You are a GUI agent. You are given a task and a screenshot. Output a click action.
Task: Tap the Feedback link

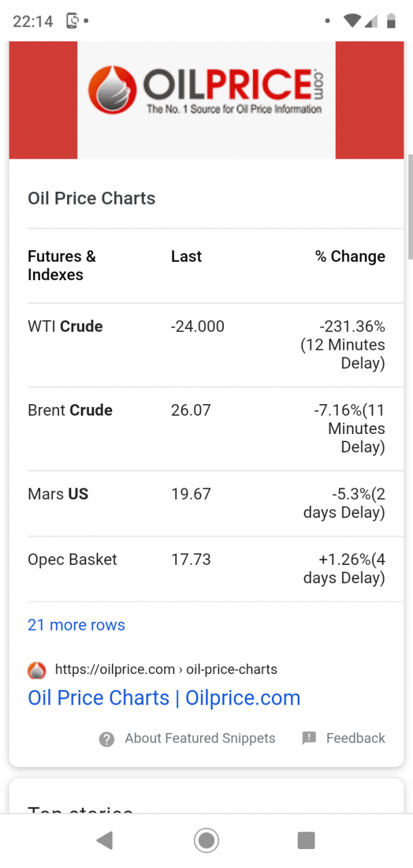tap(355, 738)
